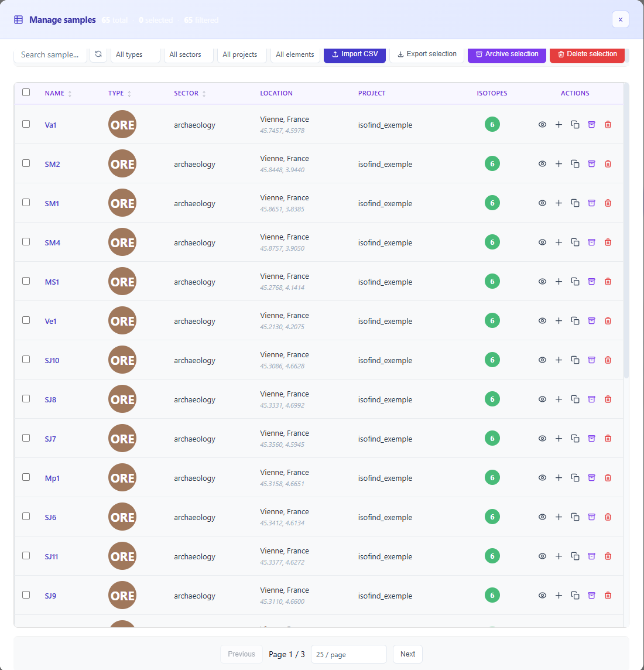The width and height of the screenshot is (644, 670).
Task: Go to the Next page of samples
Action: [x=407, y=654]
